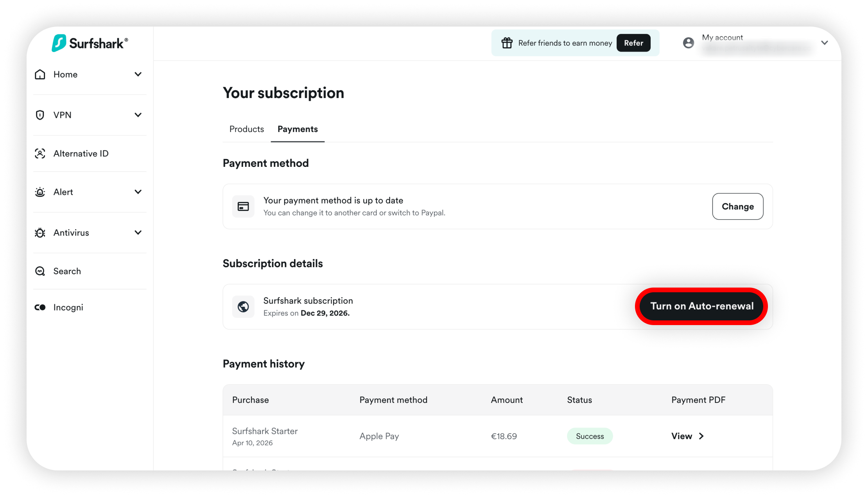Turn on Auto-renewal for the subscription
The image size is (868, 497).
(x=702, y=306)
